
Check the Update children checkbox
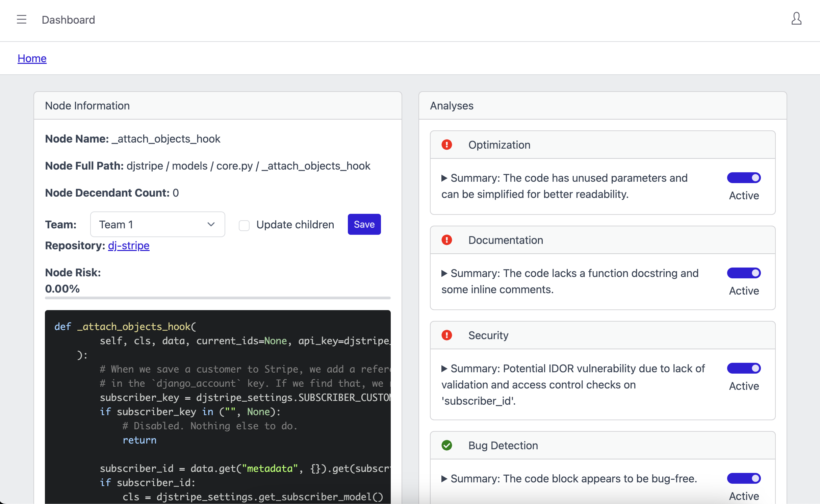[244, 225]
